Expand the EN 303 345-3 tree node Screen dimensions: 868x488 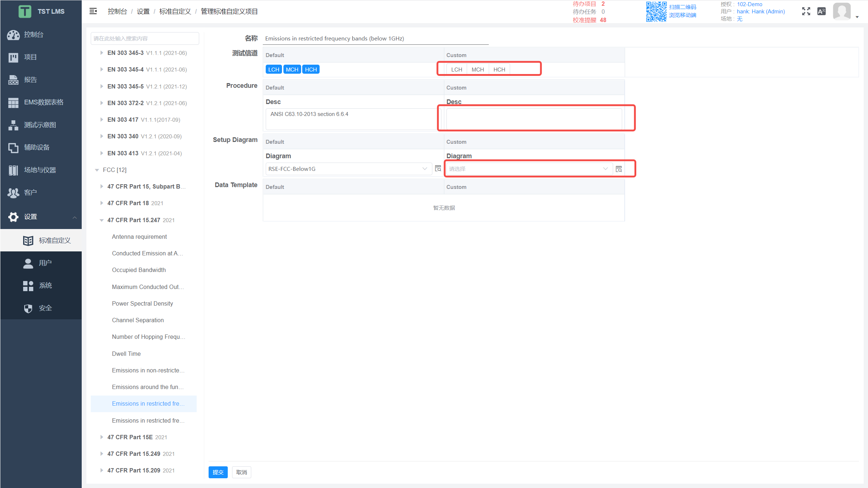[x=102, y=53]
